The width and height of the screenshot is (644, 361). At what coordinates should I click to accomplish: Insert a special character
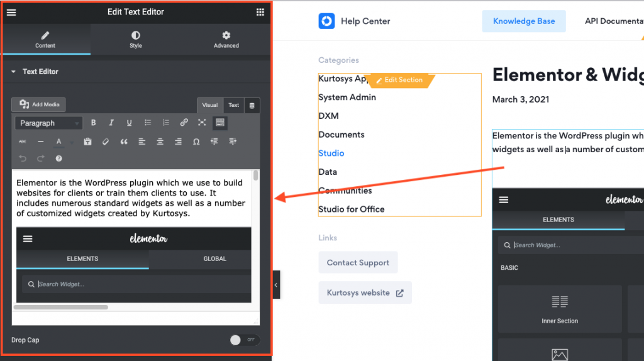point(196,142)
